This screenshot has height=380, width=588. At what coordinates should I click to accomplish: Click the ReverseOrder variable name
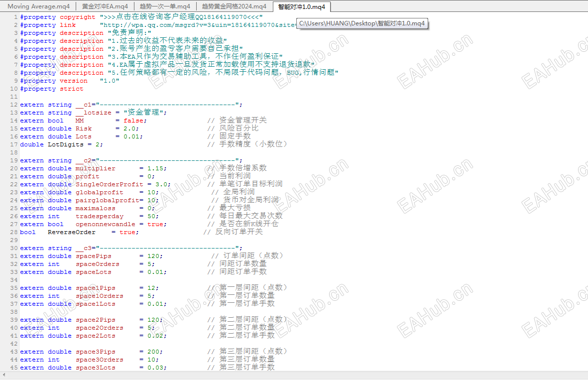pyautogui.click(x=72, y=232)
